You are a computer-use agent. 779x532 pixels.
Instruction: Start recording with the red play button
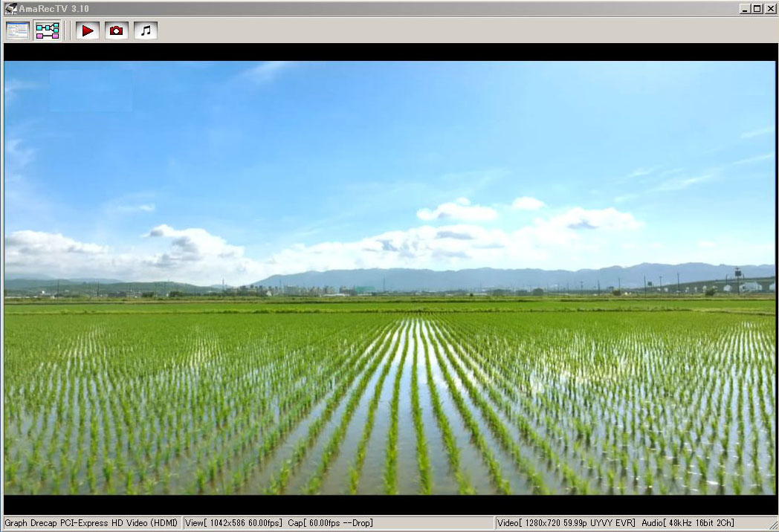click(88, 30)
